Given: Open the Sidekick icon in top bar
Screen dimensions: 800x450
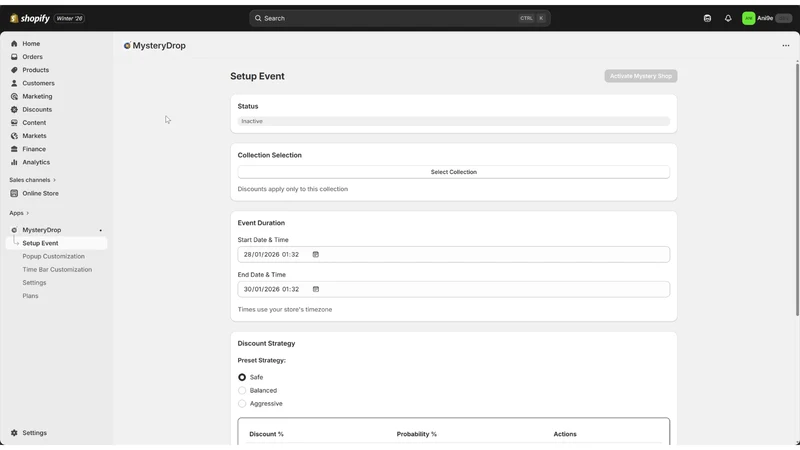Looking at the screenshot, I should [707, 18].
